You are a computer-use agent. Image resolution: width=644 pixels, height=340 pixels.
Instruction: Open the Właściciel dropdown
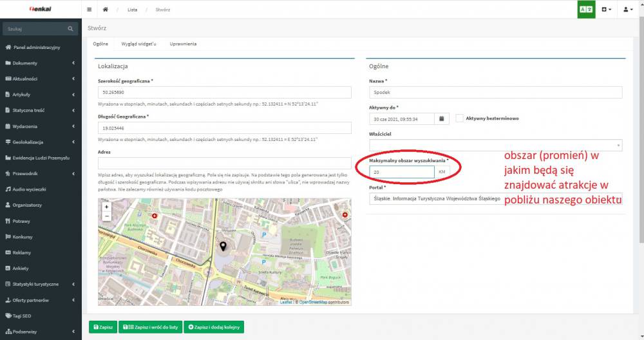(495, 146)
